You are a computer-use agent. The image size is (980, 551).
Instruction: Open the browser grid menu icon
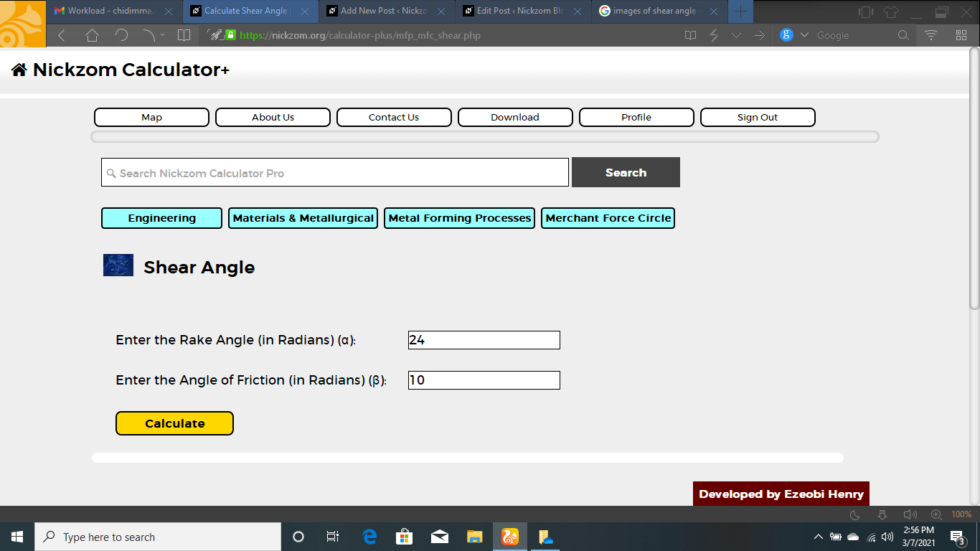[x=961, y=35]
